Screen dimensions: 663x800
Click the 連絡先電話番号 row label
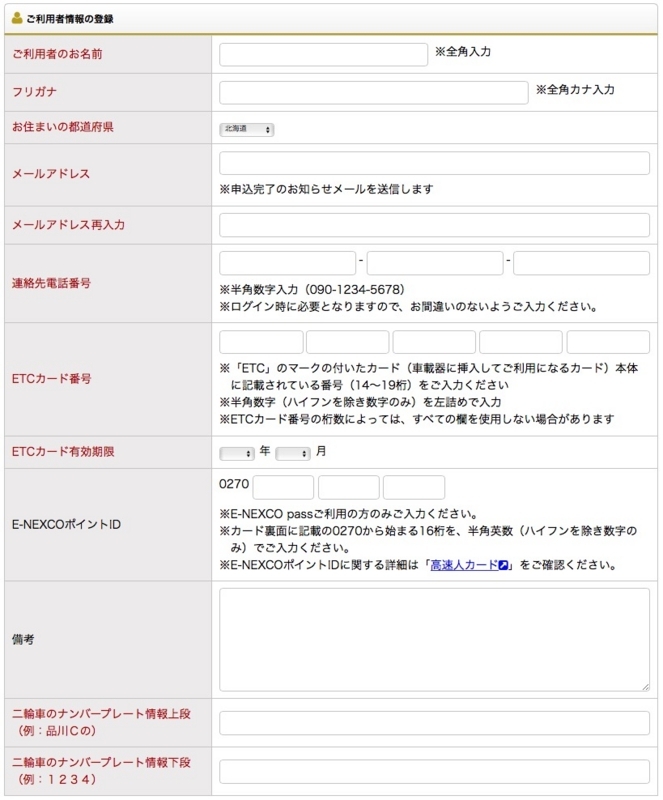tap(52, 283)
